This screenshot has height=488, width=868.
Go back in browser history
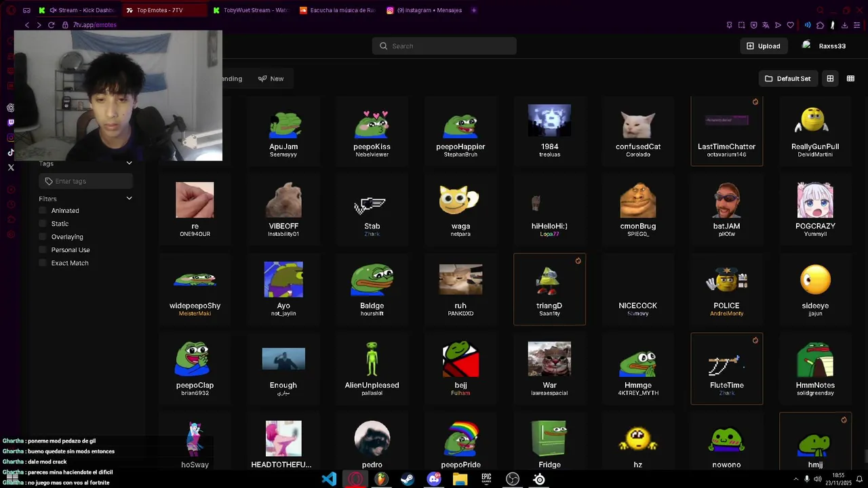tap(26, 25)
